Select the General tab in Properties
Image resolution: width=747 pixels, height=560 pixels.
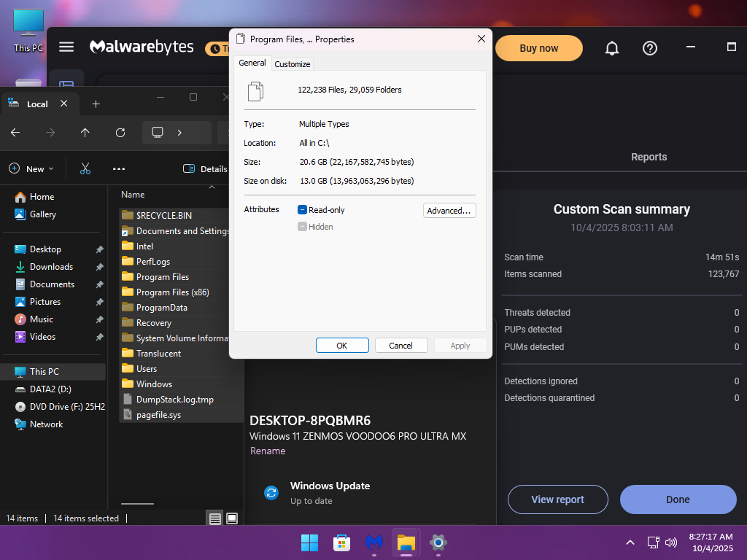(252, 63)
